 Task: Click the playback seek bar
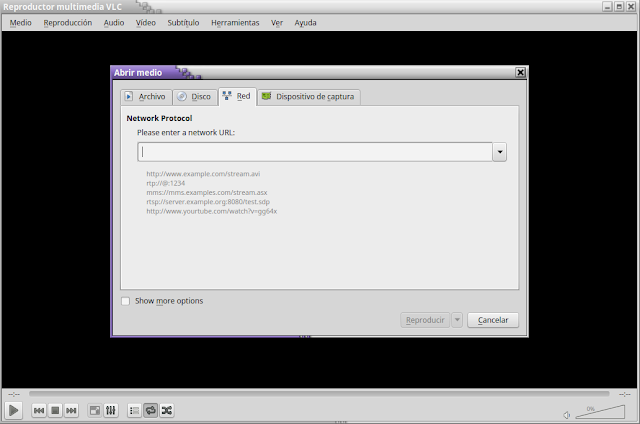coord(319,394)
